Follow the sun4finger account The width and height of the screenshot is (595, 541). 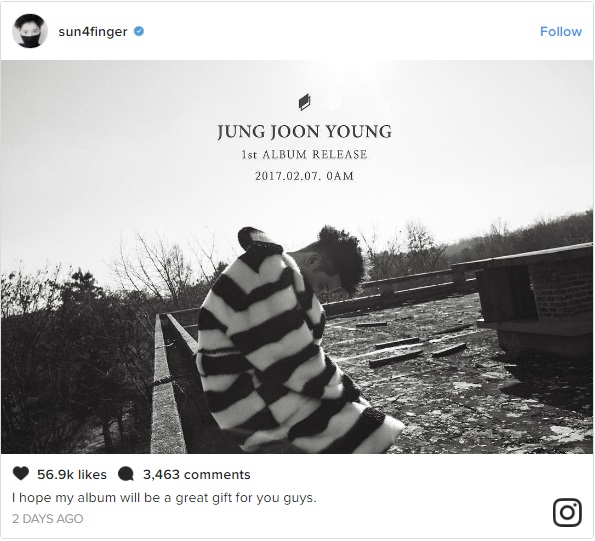[x=560, y=31]
